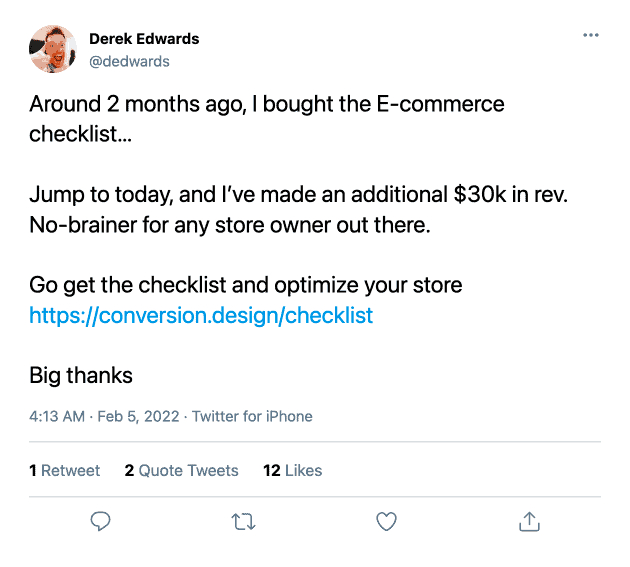Like the tweet with heart icon

click(386, 521)
